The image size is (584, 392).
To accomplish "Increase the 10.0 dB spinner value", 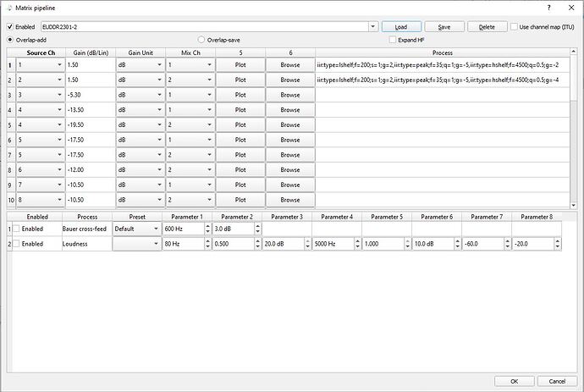I will click(x=457, y=241).
